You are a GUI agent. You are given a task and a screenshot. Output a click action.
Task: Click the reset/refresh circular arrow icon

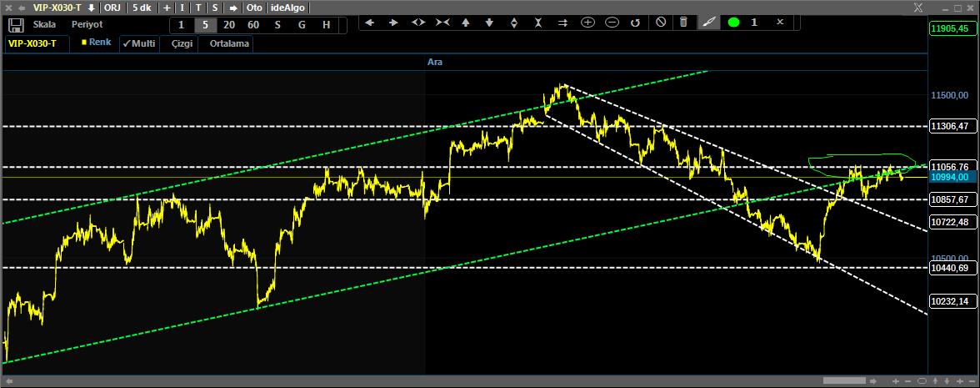coord(635,23)
